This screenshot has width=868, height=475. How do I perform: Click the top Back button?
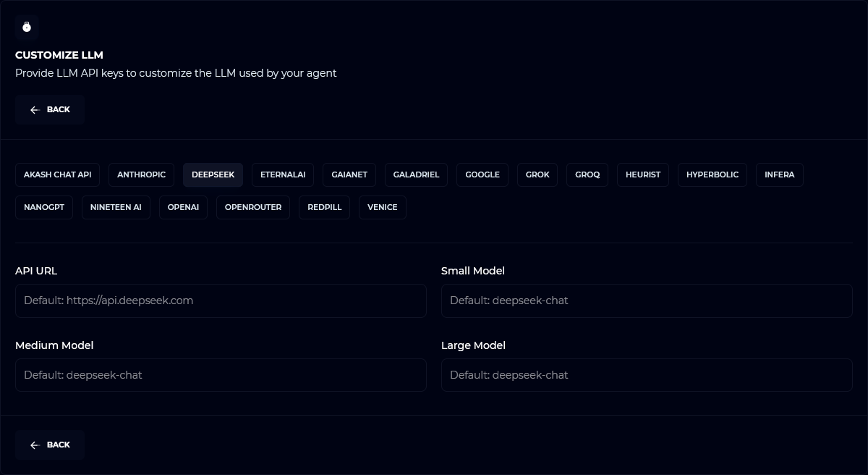(x=50, y=109)
